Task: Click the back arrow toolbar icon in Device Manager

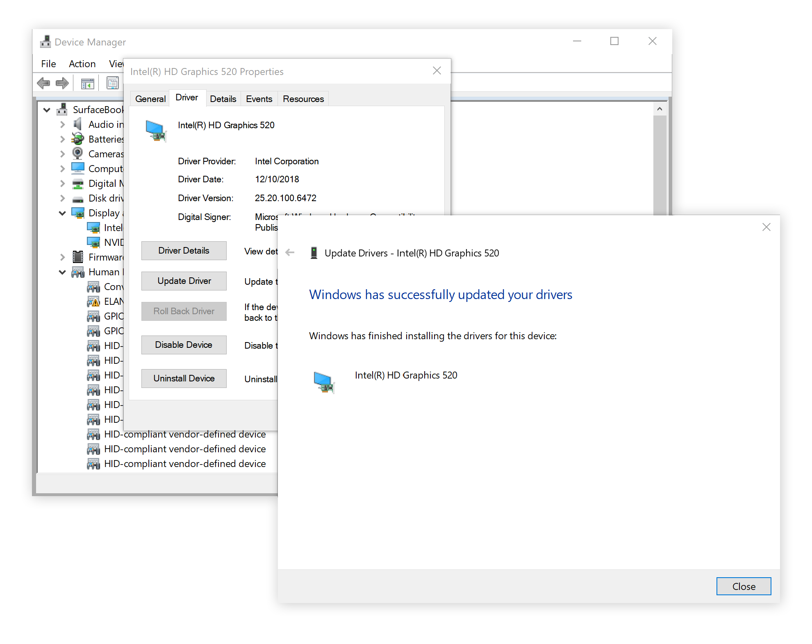Action: click(43, 83)
